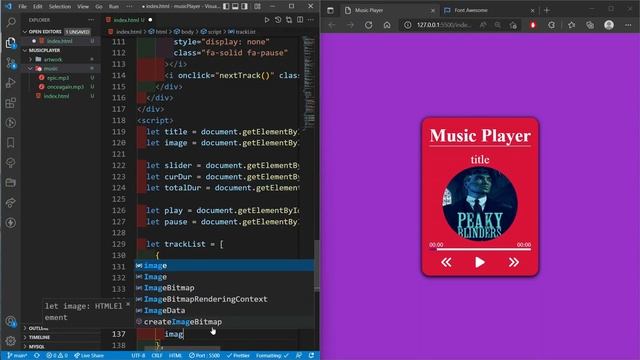
Task: Open the Accounts icon in activity bar
Action: (x=11, y=322)
